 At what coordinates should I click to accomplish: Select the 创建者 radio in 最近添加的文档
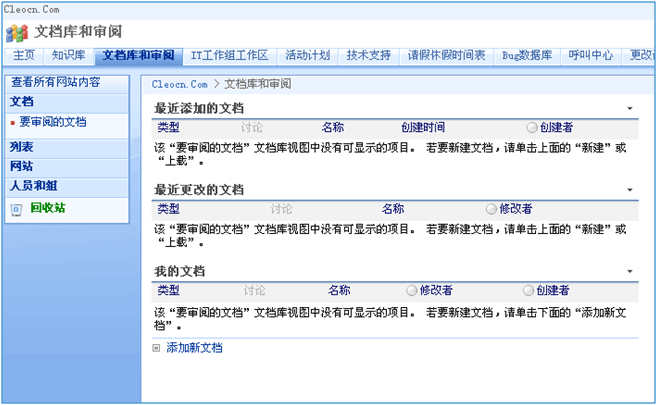[x=532, y=128]
